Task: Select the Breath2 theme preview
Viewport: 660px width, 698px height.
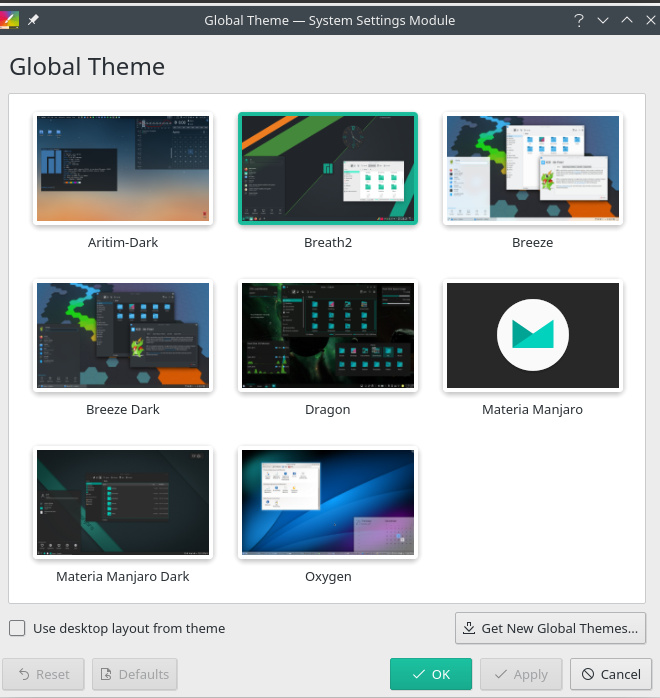Action: tap(328, 168)
